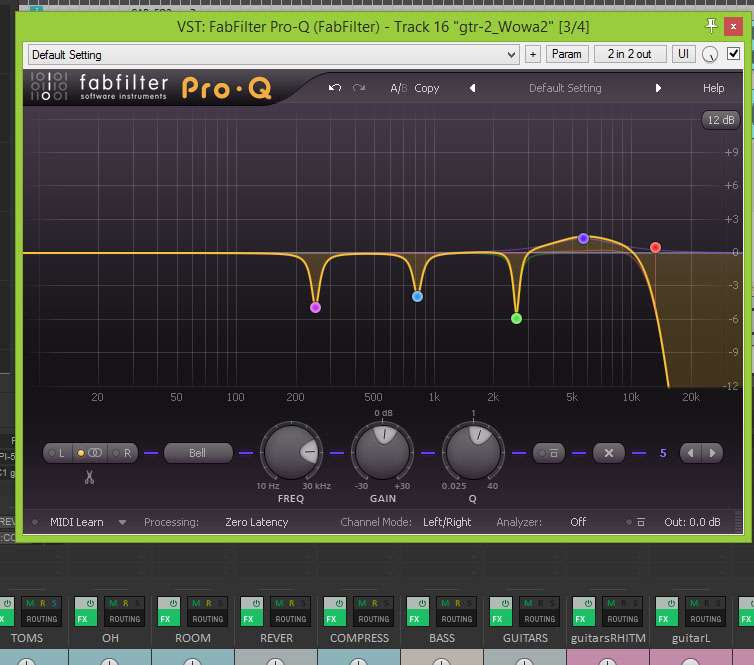Click the wet/dry mix knob icon
Image resolution: width=754 pixels, height=665 pixels.
(x=710, y=54)
